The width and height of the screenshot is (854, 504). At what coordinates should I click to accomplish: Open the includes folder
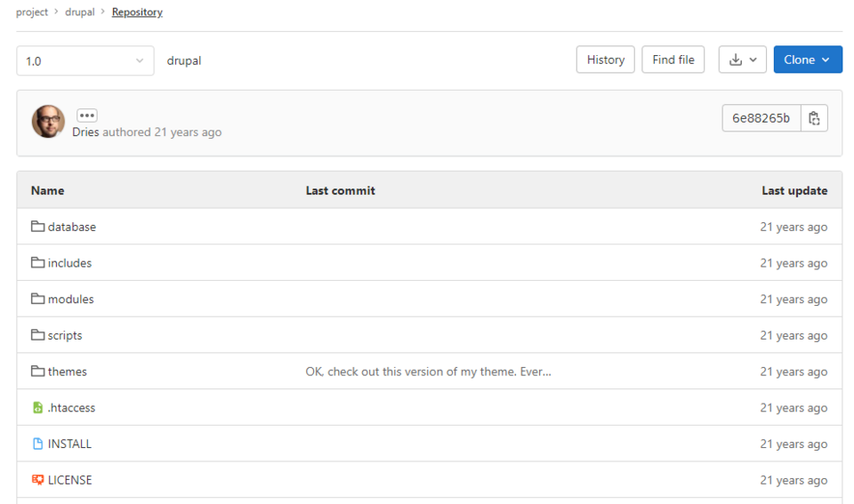pos(69,263)
